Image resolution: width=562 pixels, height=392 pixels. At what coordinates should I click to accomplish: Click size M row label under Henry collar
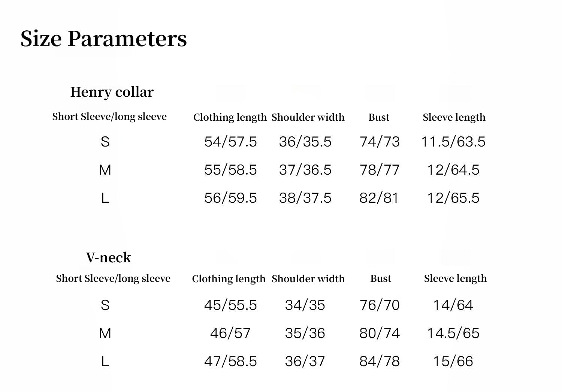tap(105, 170)
